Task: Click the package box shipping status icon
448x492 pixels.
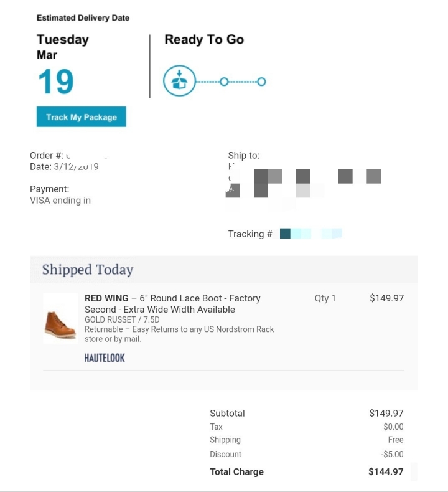Action: tap(179, 81)
